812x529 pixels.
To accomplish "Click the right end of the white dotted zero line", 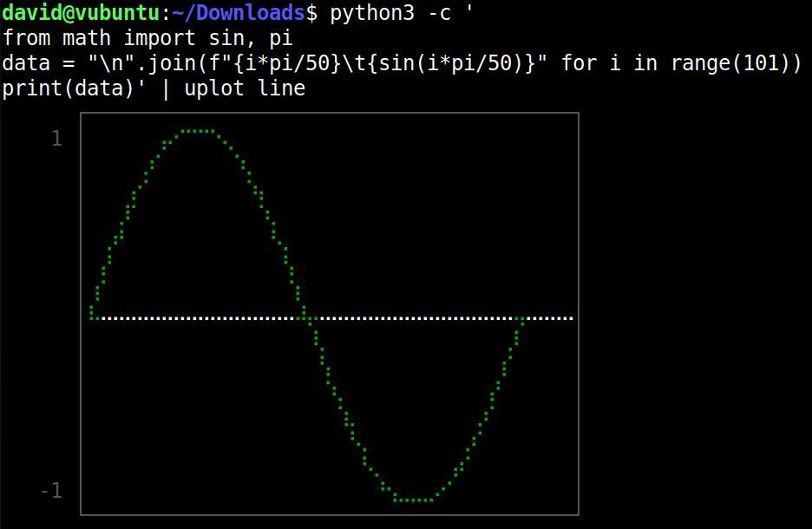I will pyautogui.click(x=570, y=318).
